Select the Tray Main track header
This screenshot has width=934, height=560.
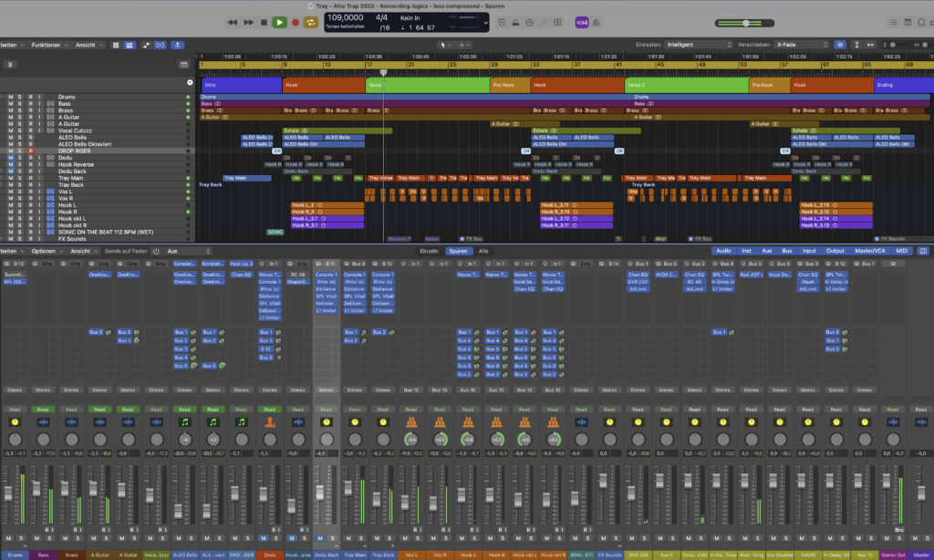(x=95, y=178)
